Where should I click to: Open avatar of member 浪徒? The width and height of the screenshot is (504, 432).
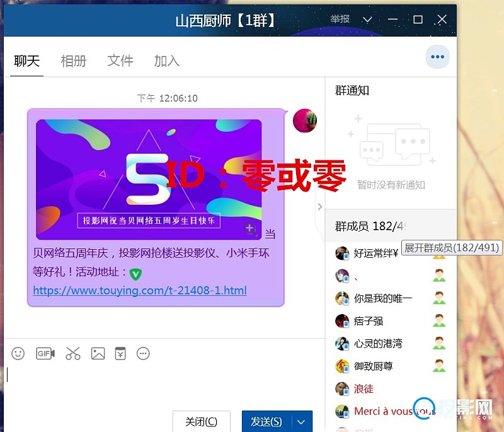342,388
